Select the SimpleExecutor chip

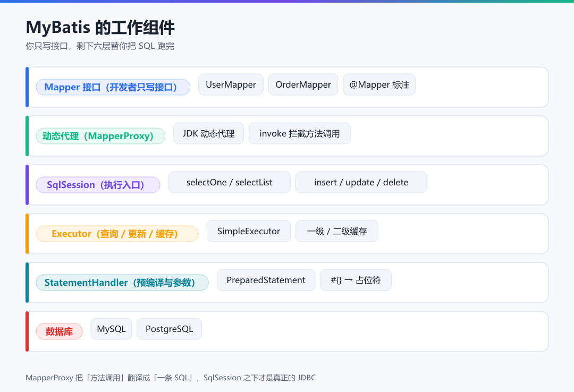point(249,231)
